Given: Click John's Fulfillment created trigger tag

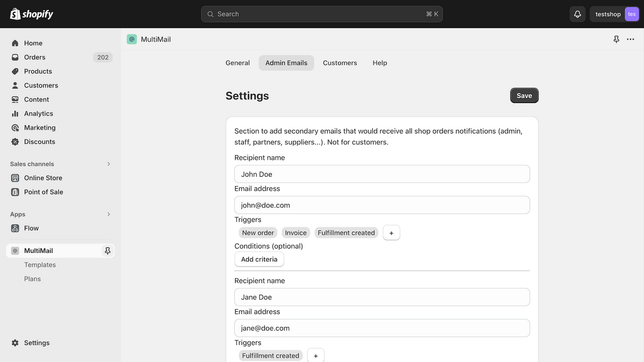Looking at the screenshot, I should click(x=346, y=233).
